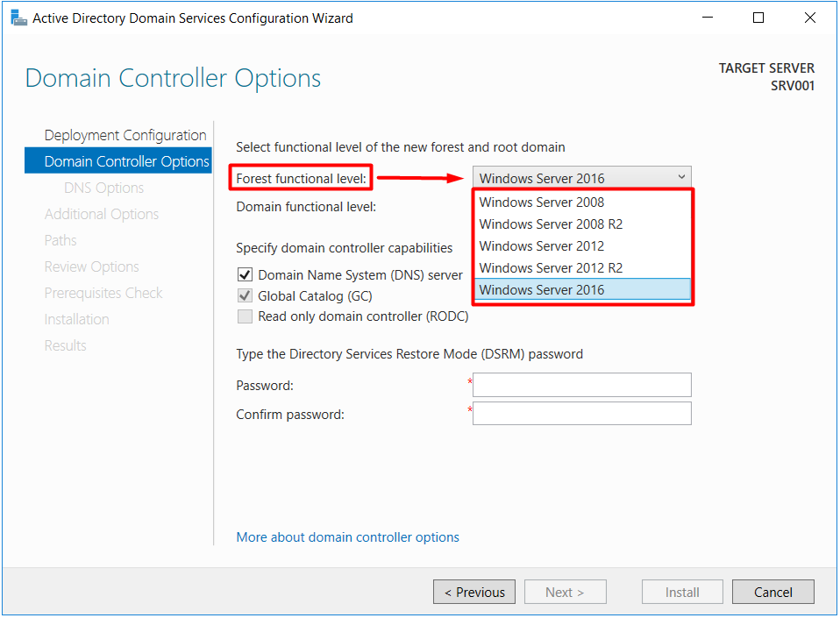View the Results step

pyautogui.click(x=66, y=345)
